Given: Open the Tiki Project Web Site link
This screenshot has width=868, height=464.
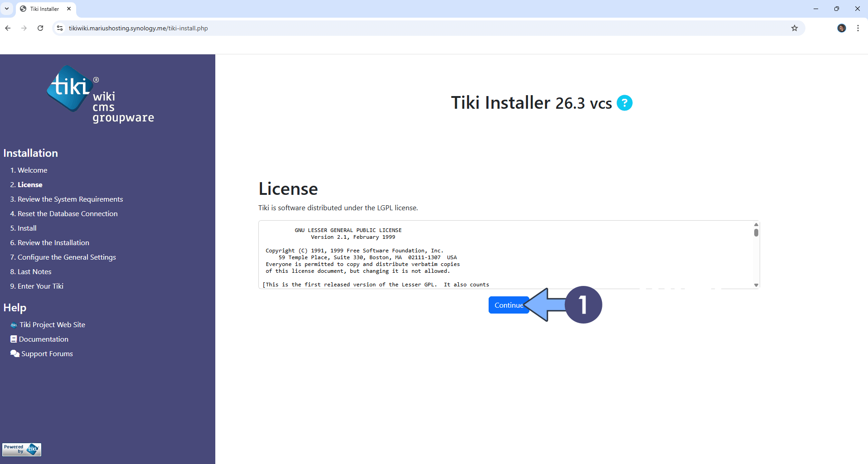Looking at the screenshot, I should point(52,324).
